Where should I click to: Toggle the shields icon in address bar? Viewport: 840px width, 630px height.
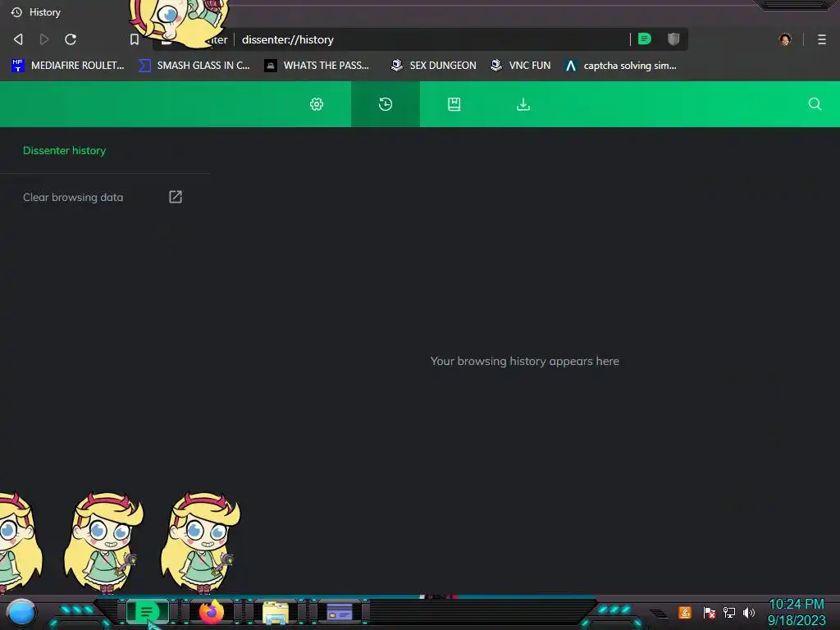tap(673, 39)
